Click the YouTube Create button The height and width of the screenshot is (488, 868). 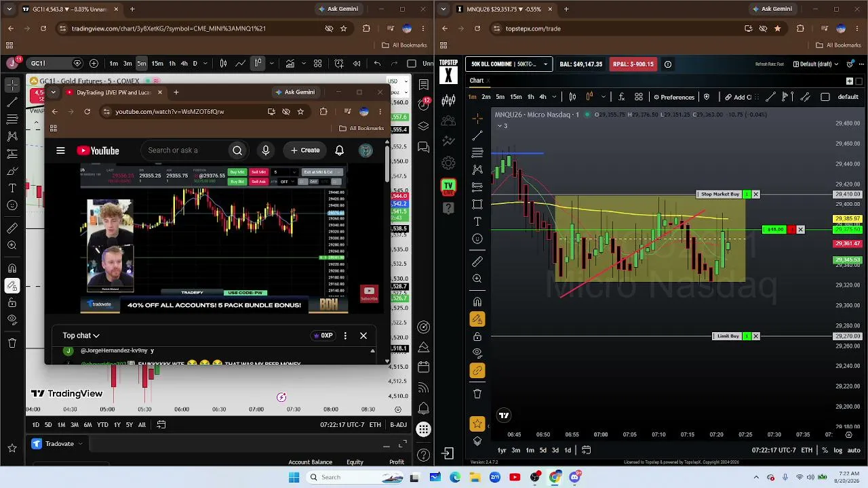305,150
